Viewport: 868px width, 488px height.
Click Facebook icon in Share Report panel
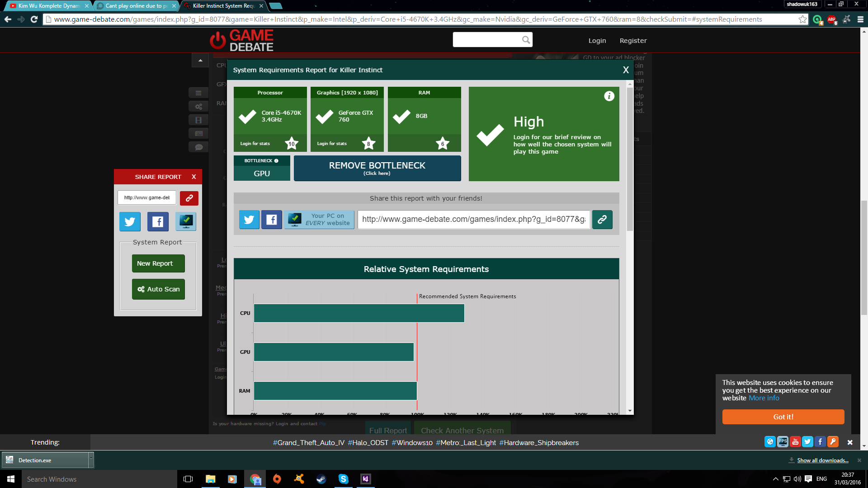[x=158, y=221]
